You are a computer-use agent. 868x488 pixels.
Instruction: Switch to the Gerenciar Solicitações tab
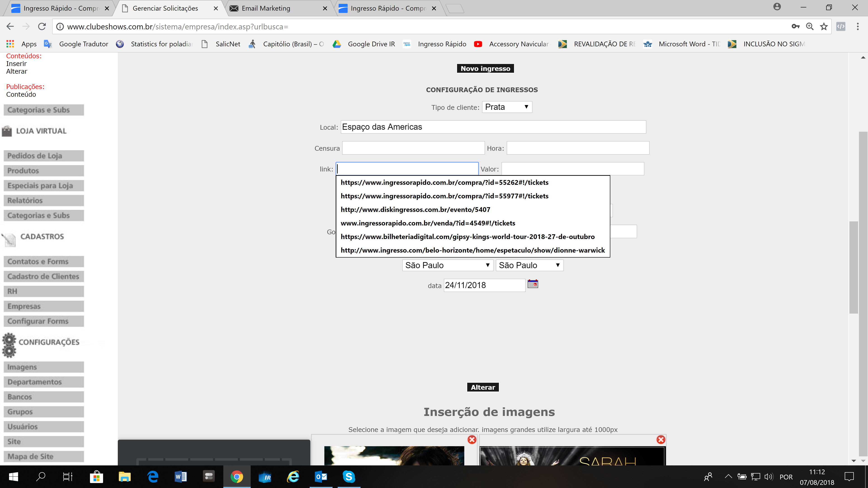165,8
